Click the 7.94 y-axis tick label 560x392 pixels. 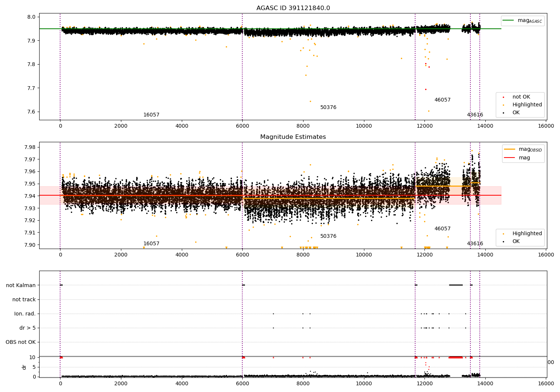click(x=30, y=196)
